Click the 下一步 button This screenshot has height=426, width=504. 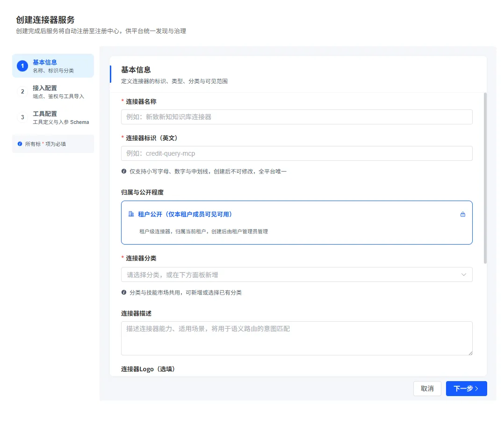click(x=467, y=389)
